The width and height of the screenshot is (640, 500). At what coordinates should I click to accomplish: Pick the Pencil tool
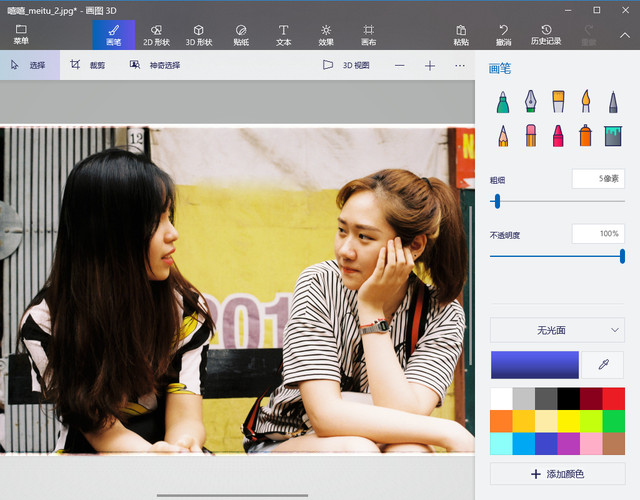pos(503,135)
